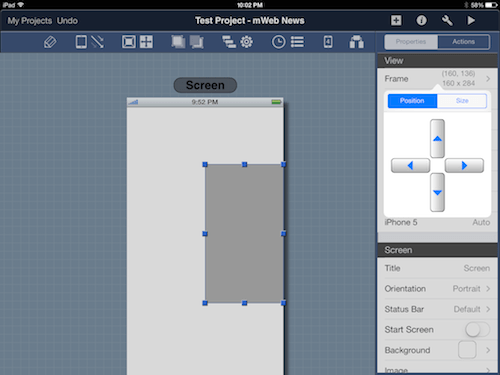Open the wrench tools icon
The width and height of the screenshot is (500, 375).
tap(447, 21)
